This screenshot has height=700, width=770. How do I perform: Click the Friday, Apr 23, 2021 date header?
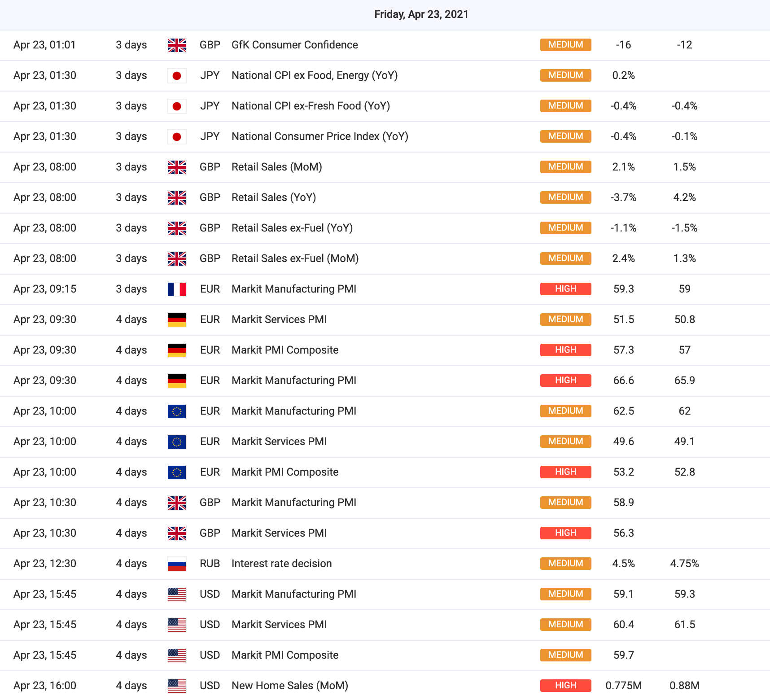[x=421, y=14]
